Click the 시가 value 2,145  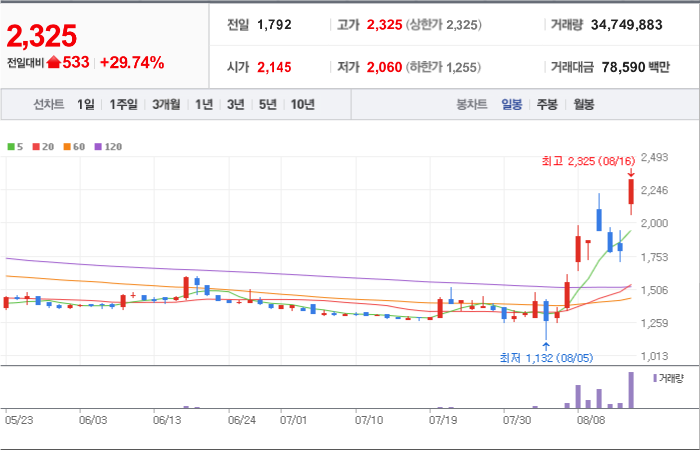click(x=274, y=67)
